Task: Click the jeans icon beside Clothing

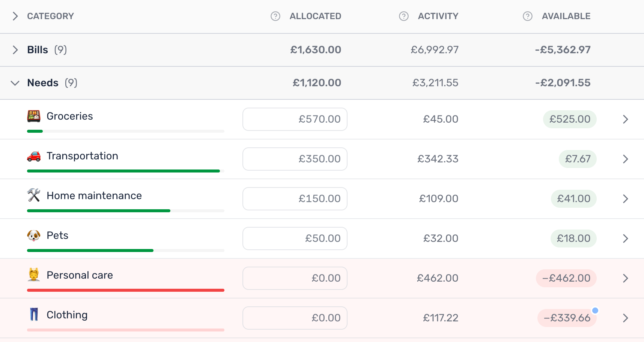Action: pyautogui.click(x=34, y=315)
